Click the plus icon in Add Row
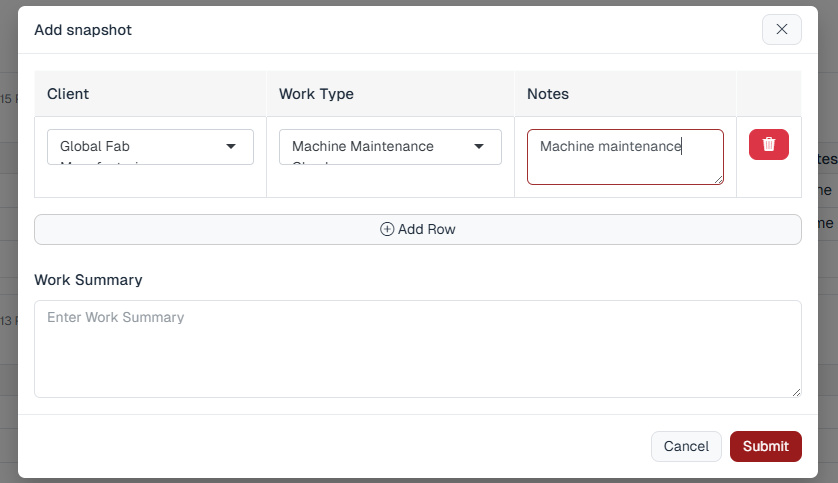This screenshot has height=483, width=838. (387, 229)
